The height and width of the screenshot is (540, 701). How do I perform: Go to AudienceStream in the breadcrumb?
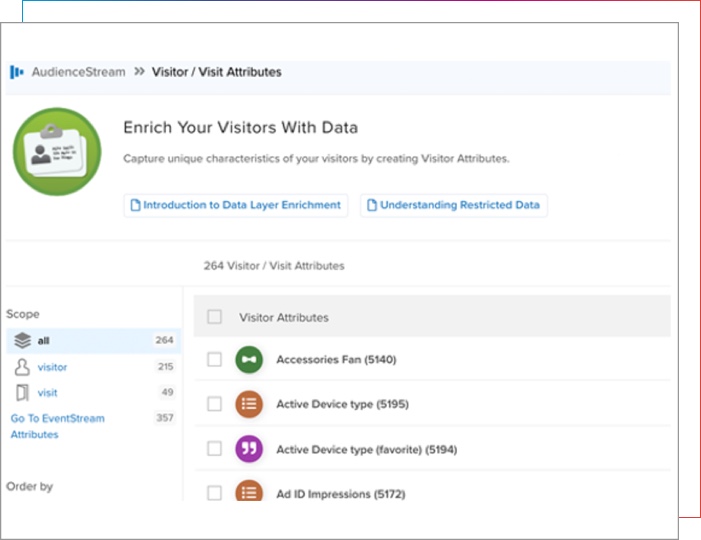(78, 72)
